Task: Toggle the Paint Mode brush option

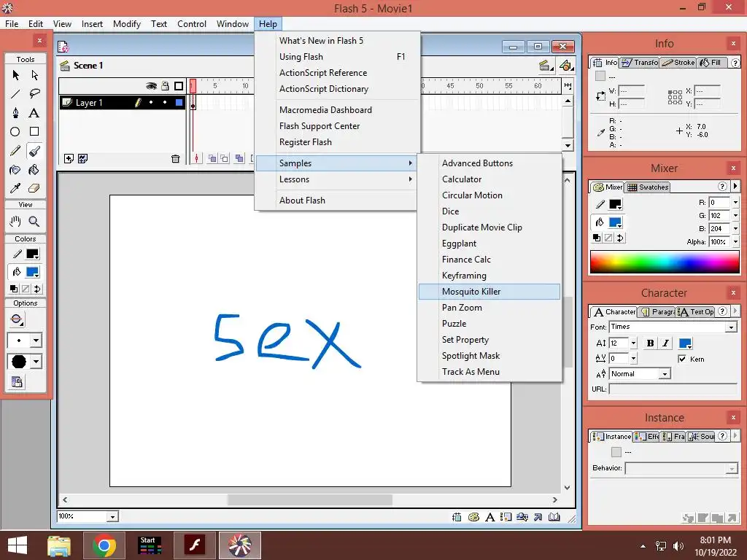Action: coord(17,319)
